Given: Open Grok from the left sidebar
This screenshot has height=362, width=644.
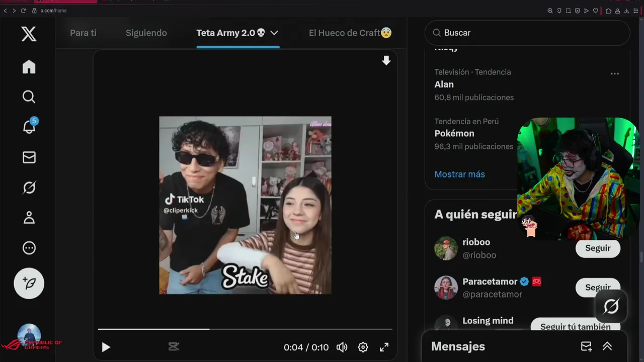Looking at the screenshot, I should pos(29,188).
